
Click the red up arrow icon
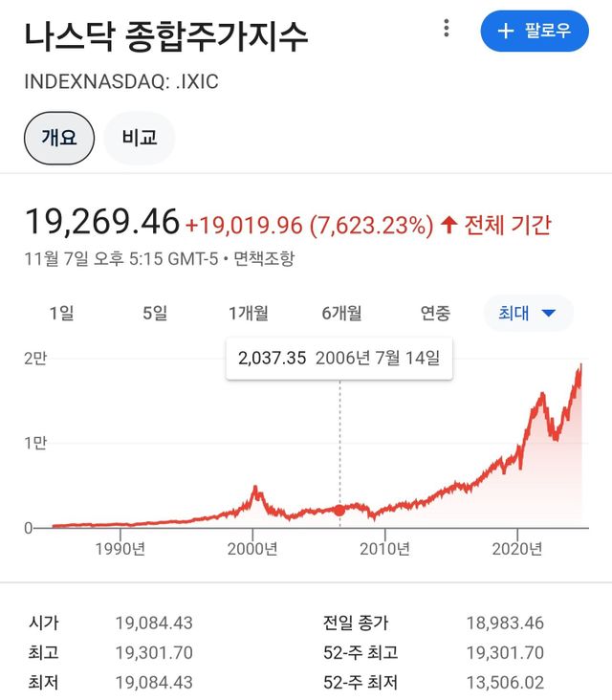click(x=448, y=225)
